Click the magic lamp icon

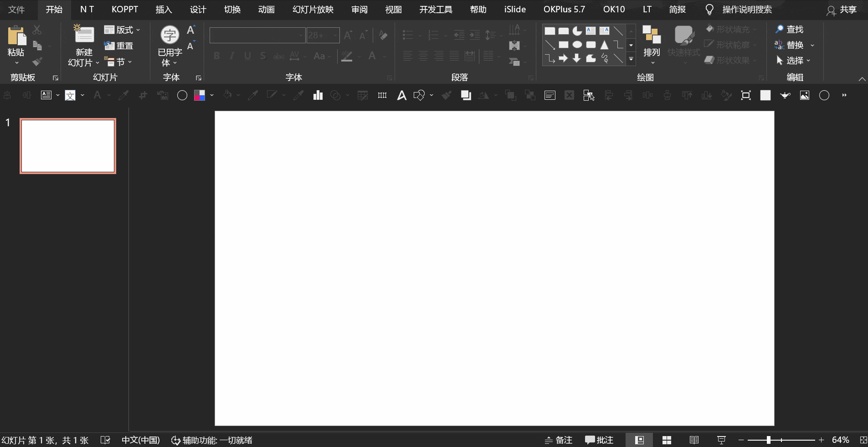click(785, 95)
